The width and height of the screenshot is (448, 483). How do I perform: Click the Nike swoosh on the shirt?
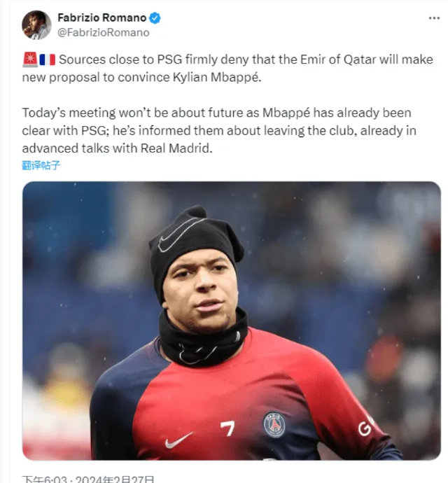click(178, 440)
